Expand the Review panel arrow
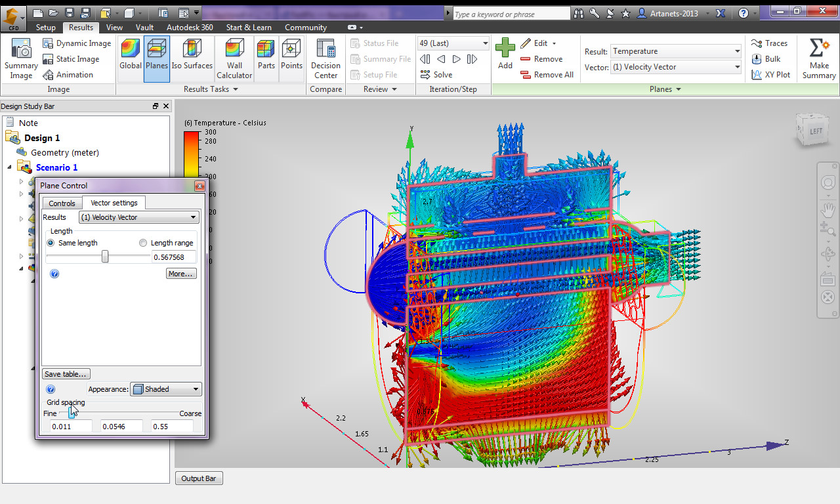 point(394,89)
